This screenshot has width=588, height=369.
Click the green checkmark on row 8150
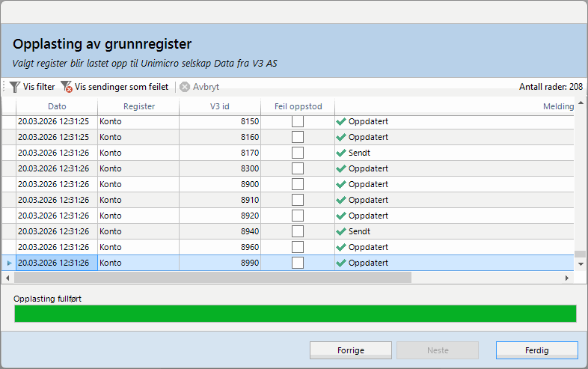pyautogui.click(x=341, y=121)
